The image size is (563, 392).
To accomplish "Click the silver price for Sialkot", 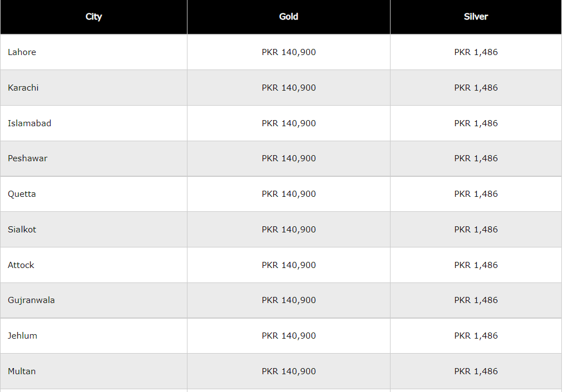I will (476, 230).
